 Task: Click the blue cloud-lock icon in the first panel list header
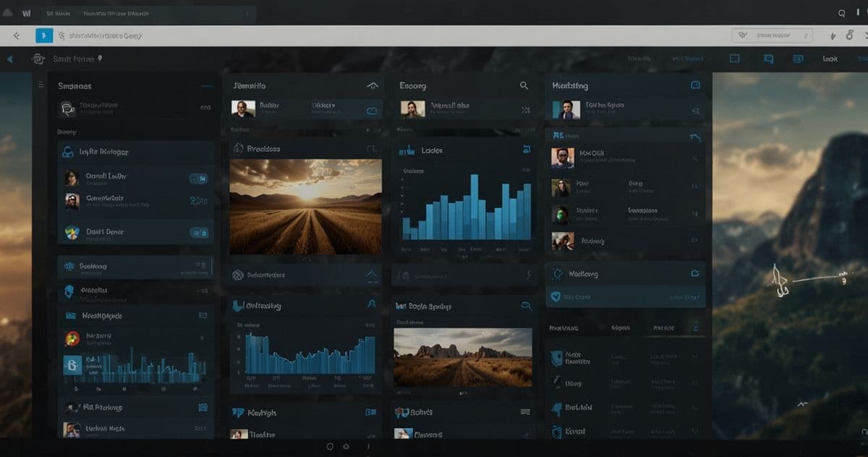(x=68, y=152)
